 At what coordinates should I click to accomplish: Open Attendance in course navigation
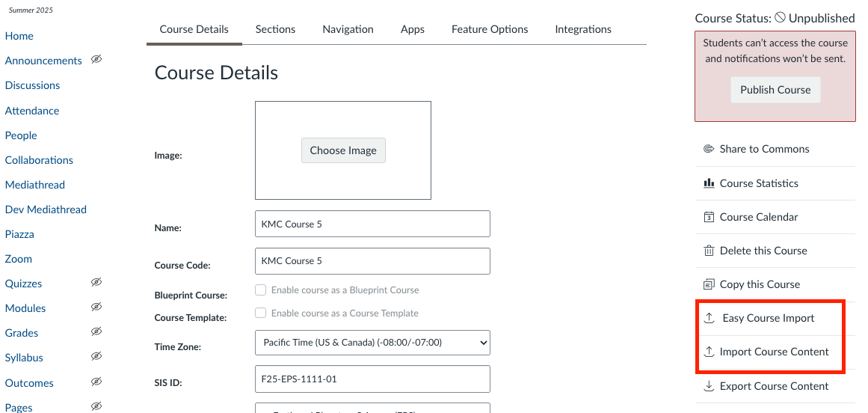(32, 111)
